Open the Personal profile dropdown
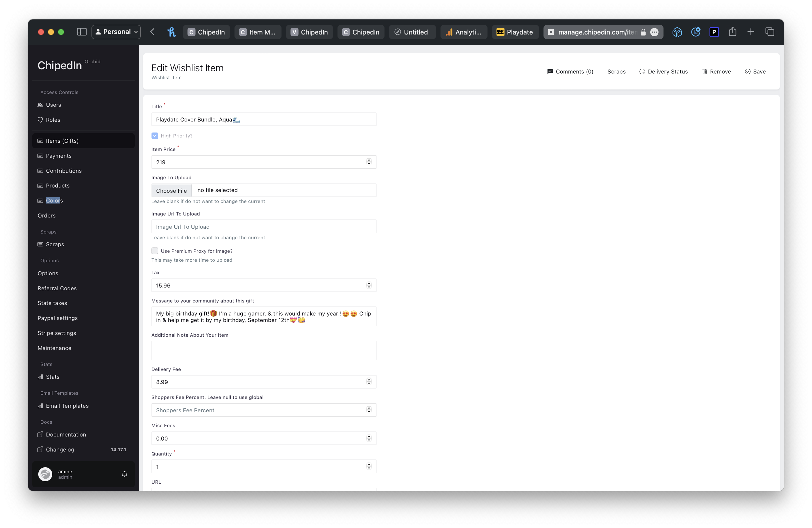This screenshot has height=528, width=812. (116, 32)
